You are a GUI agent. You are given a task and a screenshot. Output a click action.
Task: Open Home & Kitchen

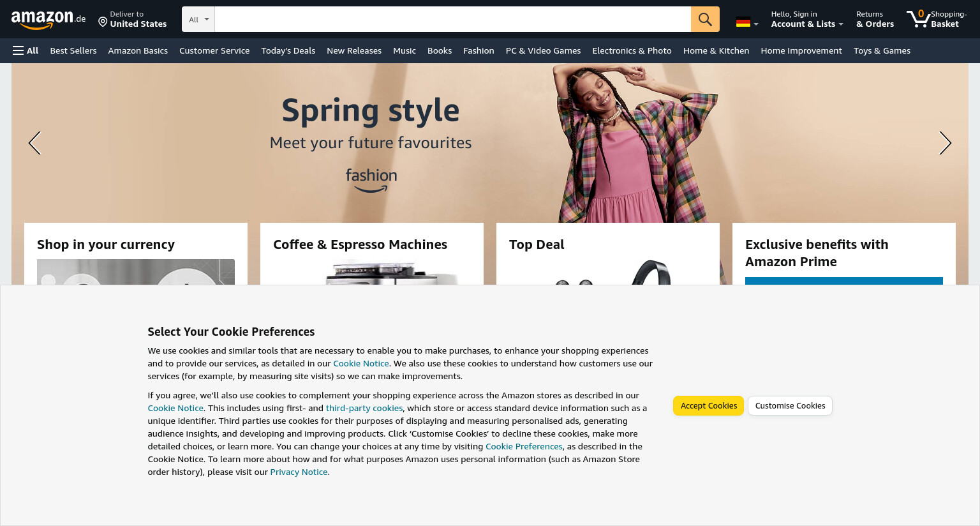tap(716, 50)
